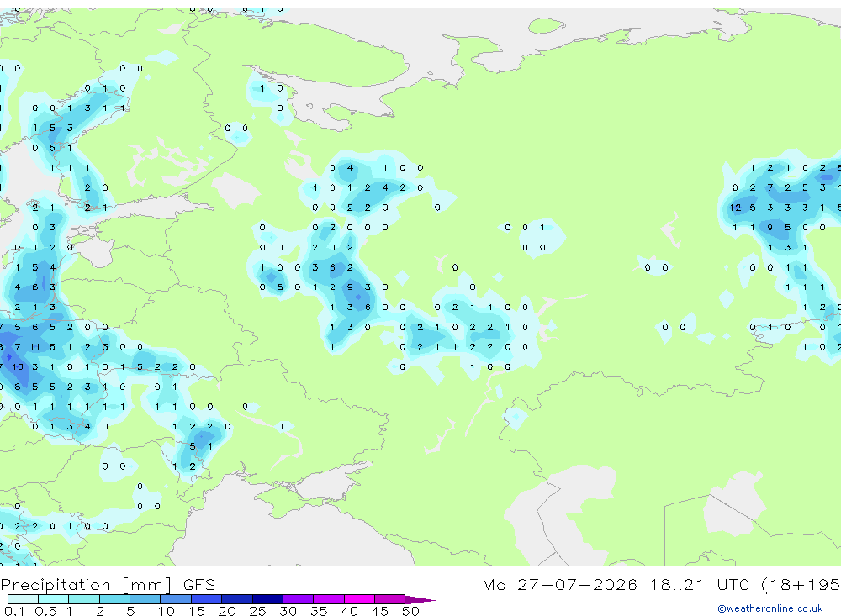Click the over-50 mm legend arrow tip
This screenshot has height=616, width=841.
coord(420,599)
